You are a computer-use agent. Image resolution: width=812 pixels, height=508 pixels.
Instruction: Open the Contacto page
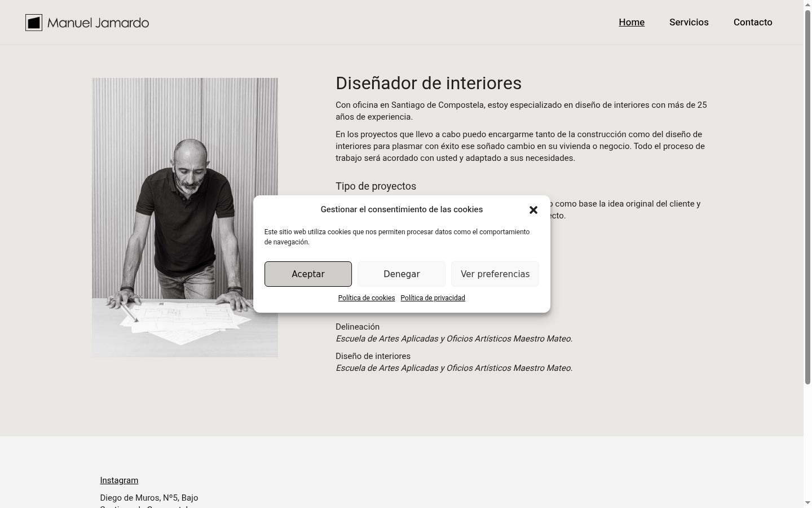[x=753, y=22]
